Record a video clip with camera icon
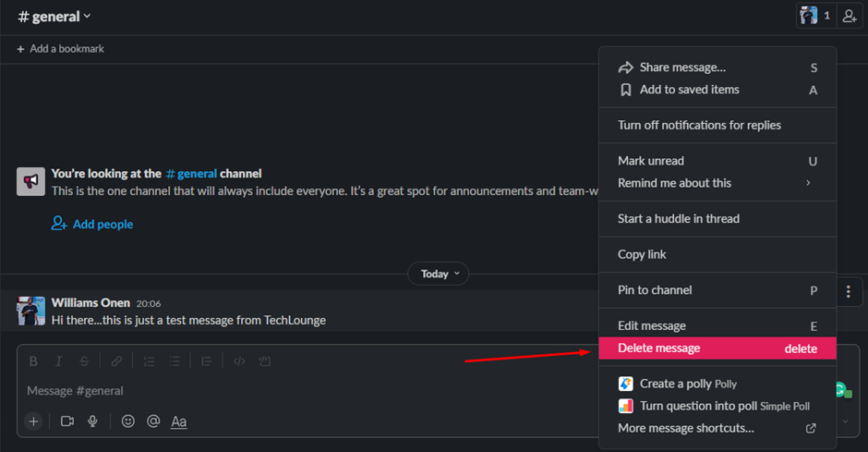Viewport: 868px width, 452px height. 67,421
